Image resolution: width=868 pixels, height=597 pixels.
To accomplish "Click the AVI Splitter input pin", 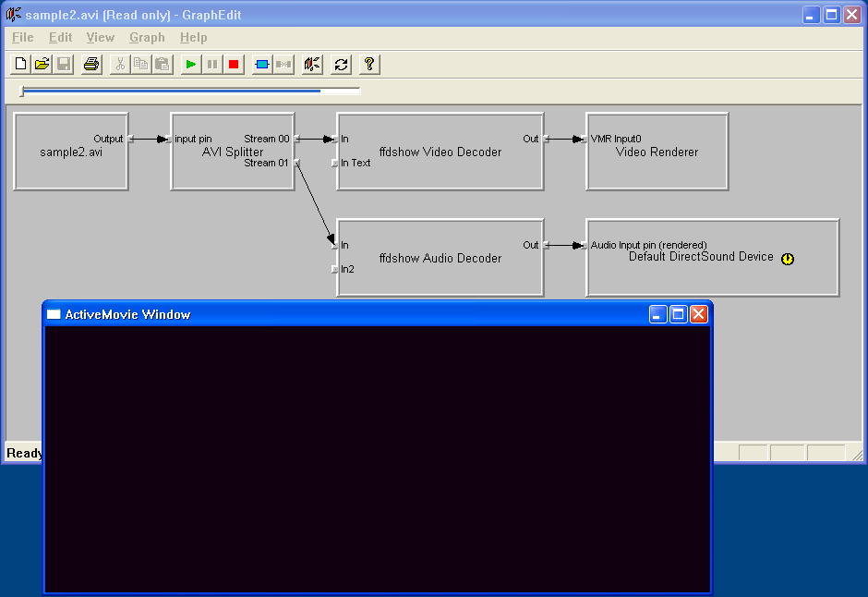I will click(168, 139).
